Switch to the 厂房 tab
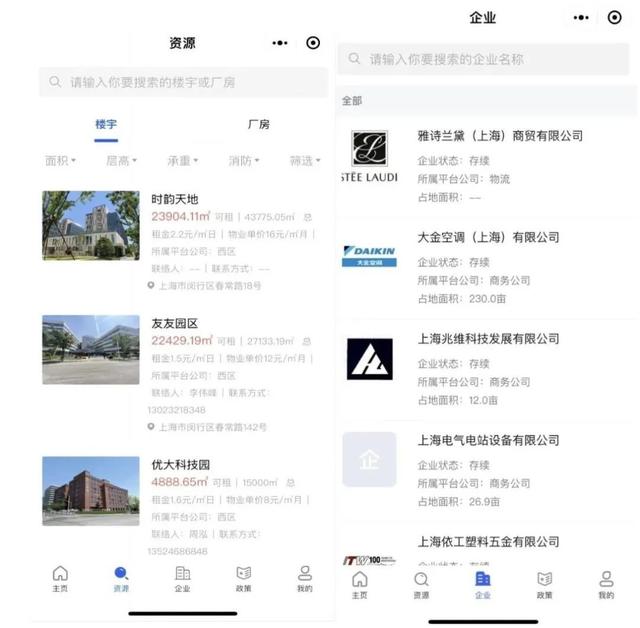The width and height of the screenshot is (640, 628). (259, 124)
